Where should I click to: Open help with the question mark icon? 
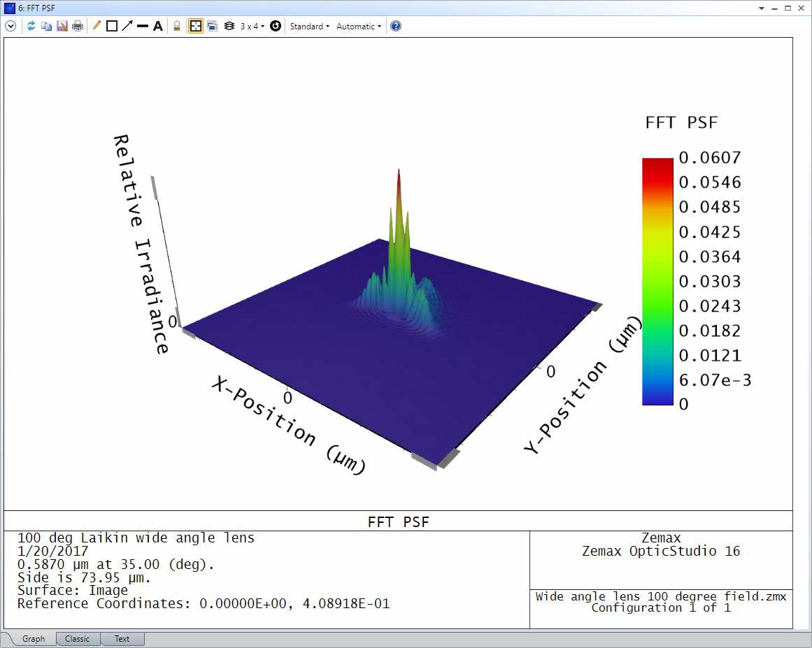coord(396,26)
